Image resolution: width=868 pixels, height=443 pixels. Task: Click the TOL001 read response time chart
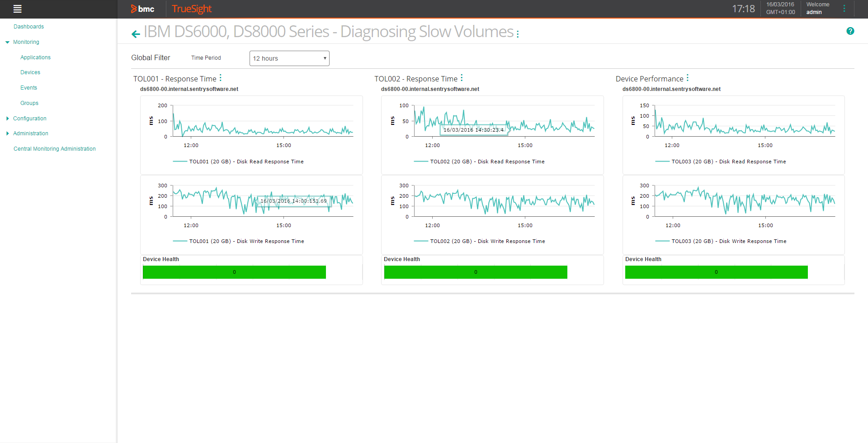263,121
